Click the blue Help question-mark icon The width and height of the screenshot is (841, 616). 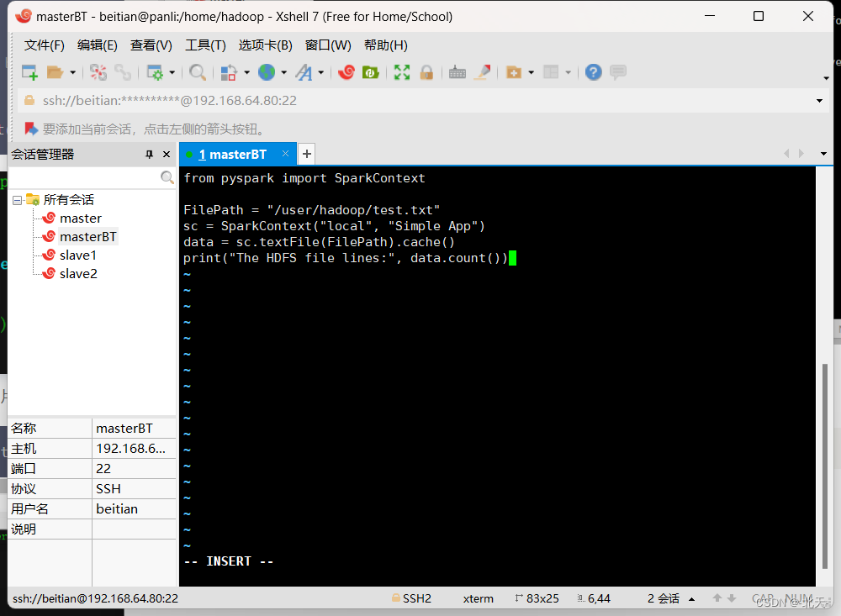tap(593, 71)
